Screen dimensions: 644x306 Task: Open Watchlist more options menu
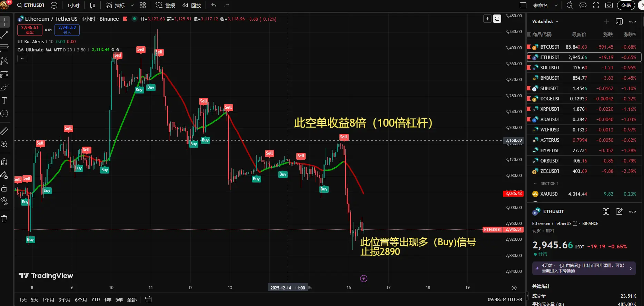point(632,21)
